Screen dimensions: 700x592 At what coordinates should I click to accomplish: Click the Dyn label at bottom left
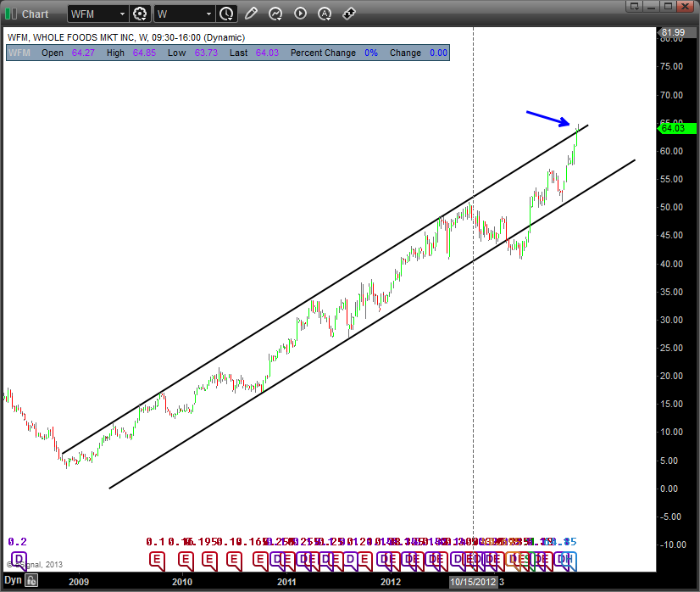pos(13,580)
